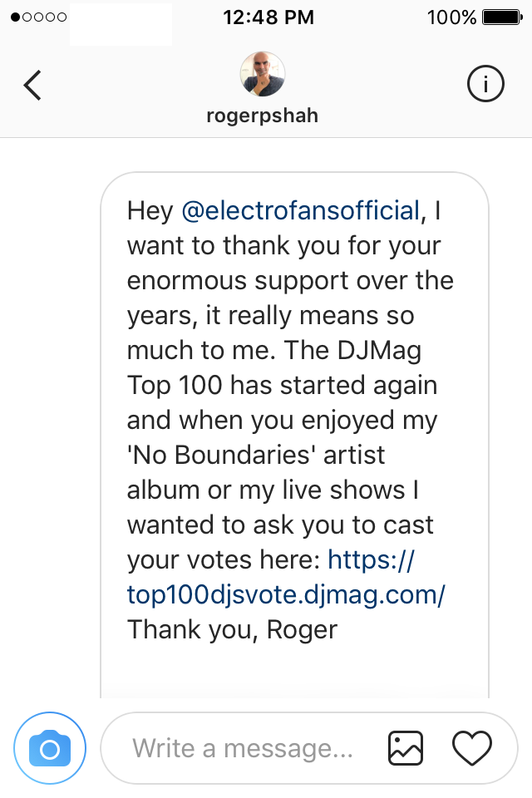
Task: Tap the 'Hey' greeting in the message
Action: tap(150, 210)
